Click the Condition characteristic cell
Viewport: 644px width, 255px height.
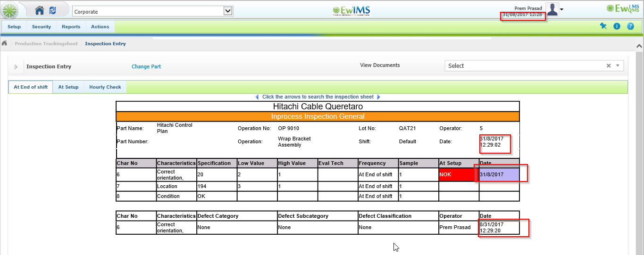click(176, 196)
